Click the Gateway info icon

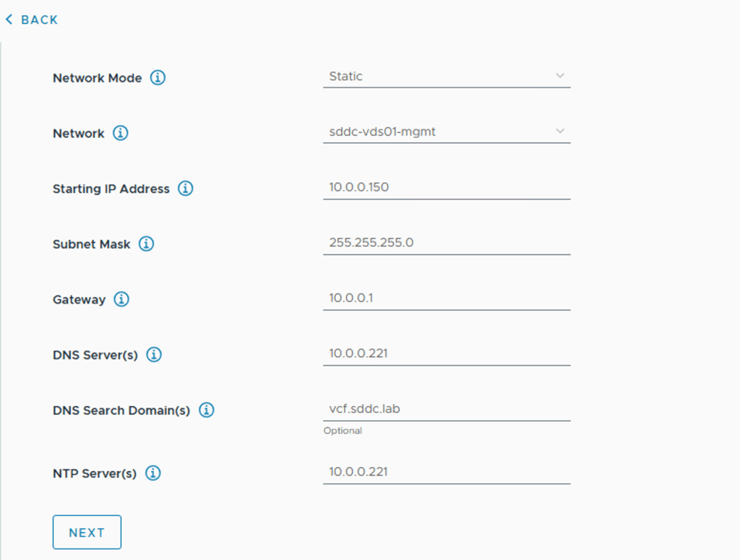121,299
